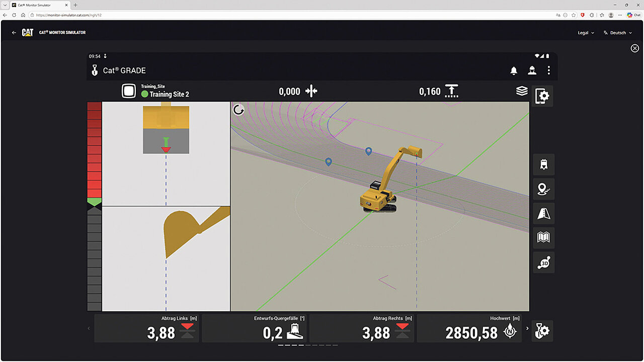Image resolution: width=644 pixels, height=362 pixels.
Task: Close the simulator with the circled X
Action: [x=635, y=48]
